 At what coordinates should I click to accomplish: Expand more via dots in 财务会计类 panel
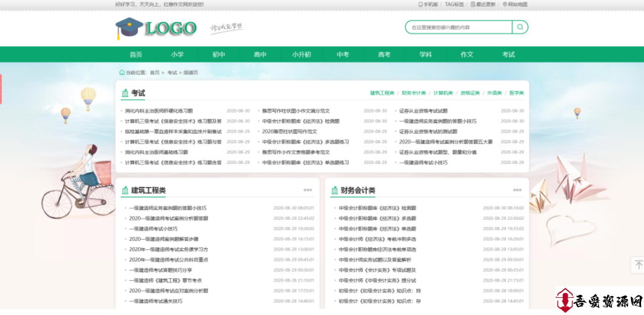[517, 190]
